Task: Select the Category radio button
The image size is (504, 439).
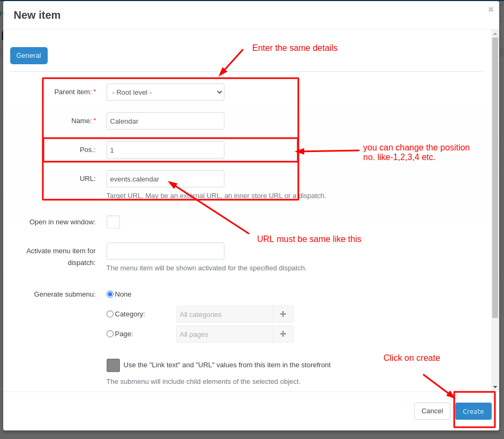Action: (x=110, y=314)
